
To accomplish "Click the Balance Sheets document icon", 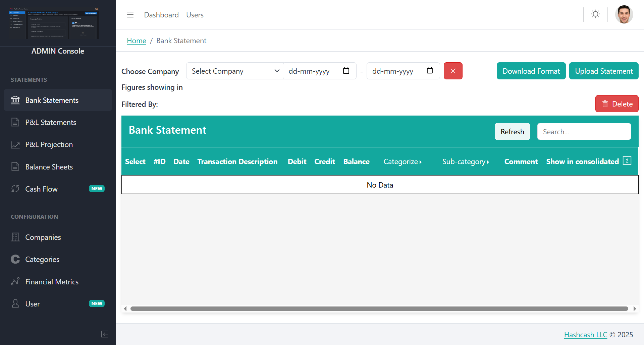I will pos(15,166).
